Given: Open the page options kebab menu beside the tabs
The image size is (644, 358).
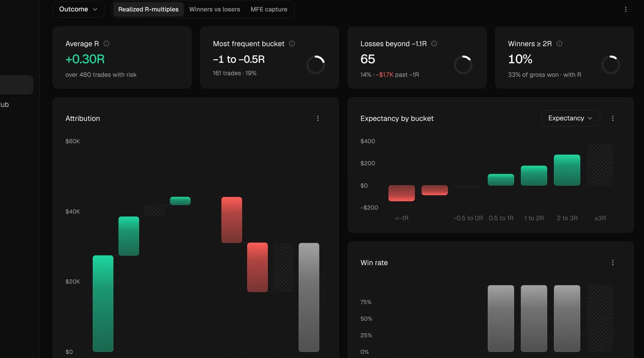Looking at the screenshot, I should click(625, 9).
